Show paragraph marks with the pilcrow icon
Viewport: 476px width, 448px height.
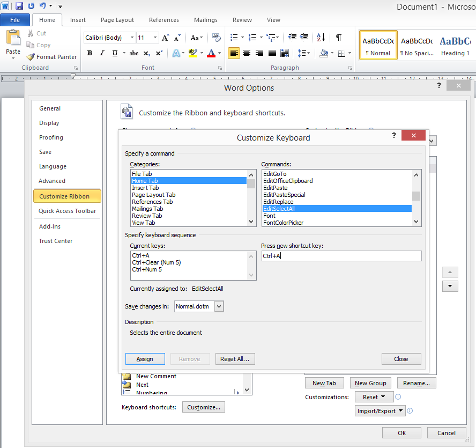pos(338,38)
